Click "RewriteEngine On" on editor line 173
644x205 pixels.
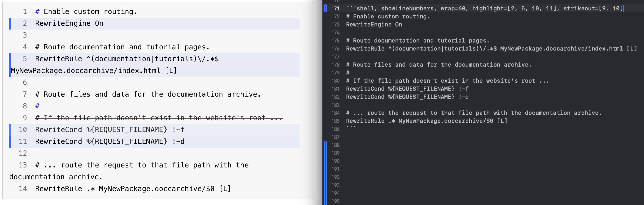(x=374, y=25)
